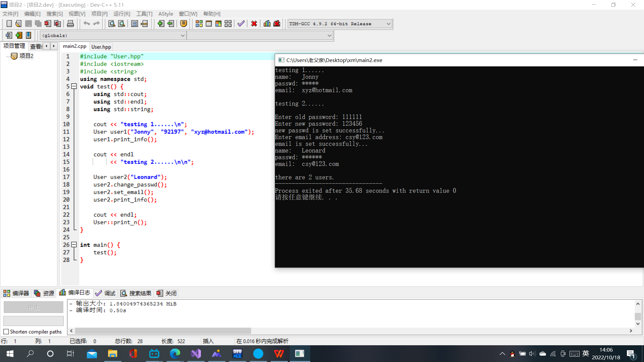Click the Compile icon with four squares
This screenshot has width=644, height=362.
pyautogui.click(x=199, y=24)
